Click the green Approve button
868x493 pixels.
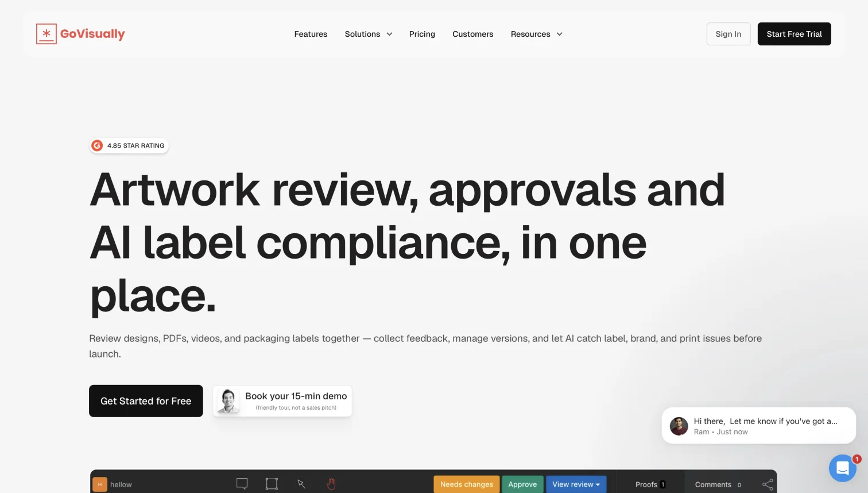(522, 484)
